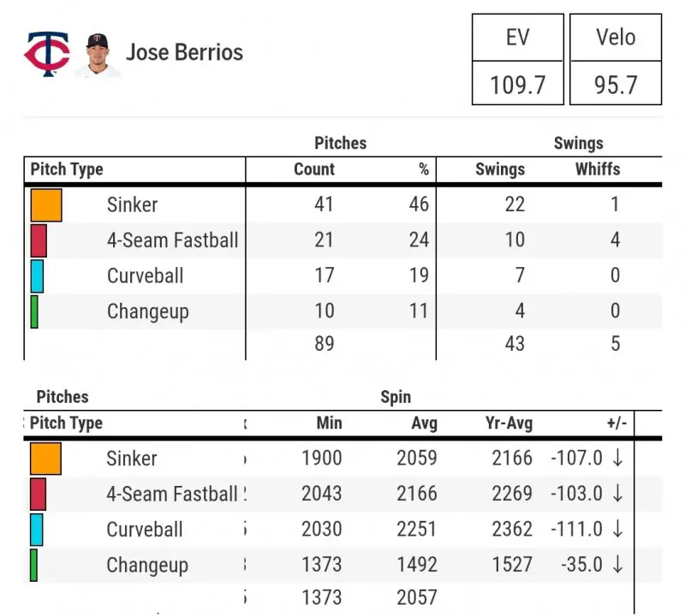The image size is (685, 616).
Task: Click the down arrow beside -35.0 Changeup spin
Action: pos(617,565)
